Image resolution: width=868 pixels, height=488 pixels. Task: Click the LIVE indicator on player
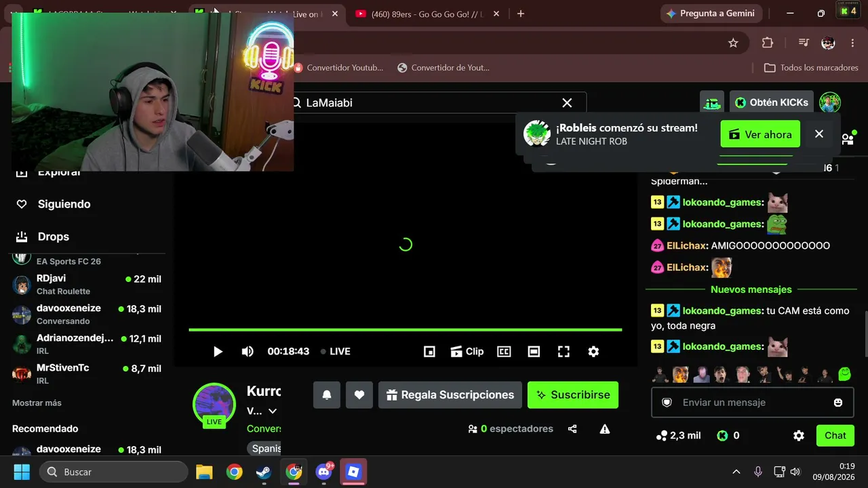(x=336, y=351)
